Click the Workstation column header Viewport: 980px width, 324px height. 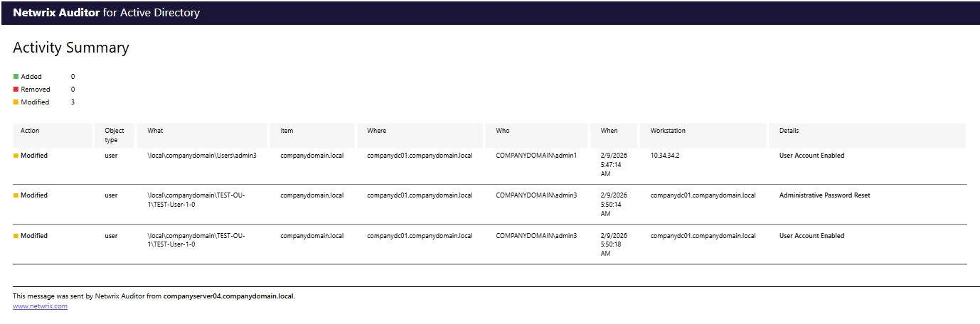pos(668,131)
